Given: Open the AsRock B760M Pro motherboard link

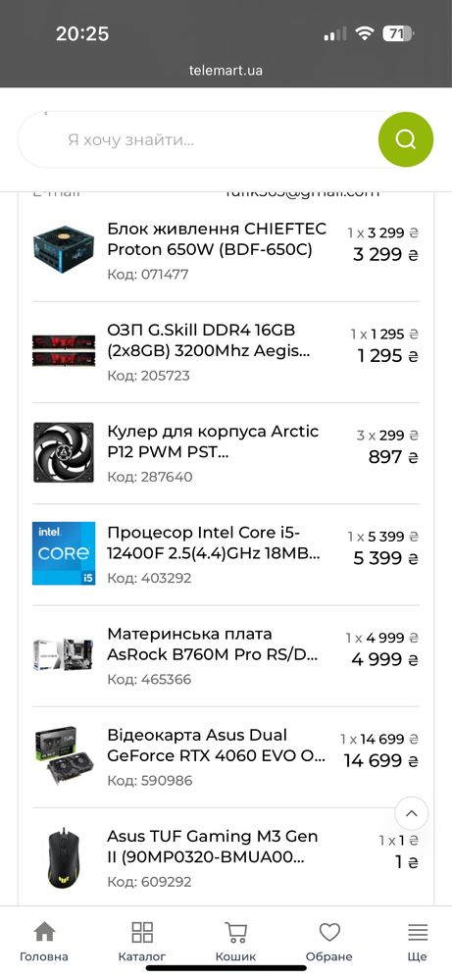Looking at the screenshot, I should click(x=213, y=644).
